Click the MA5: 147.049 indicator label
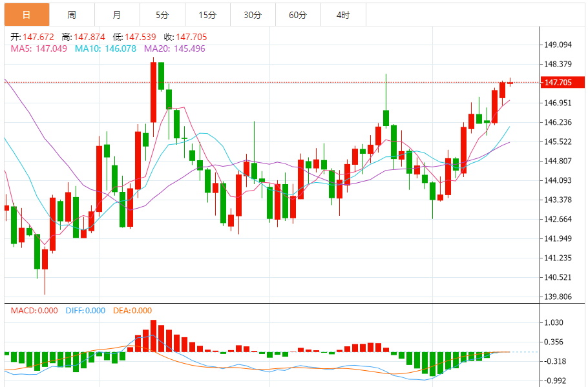Screen dimensions: 588x387 click(x=39, y=48)
